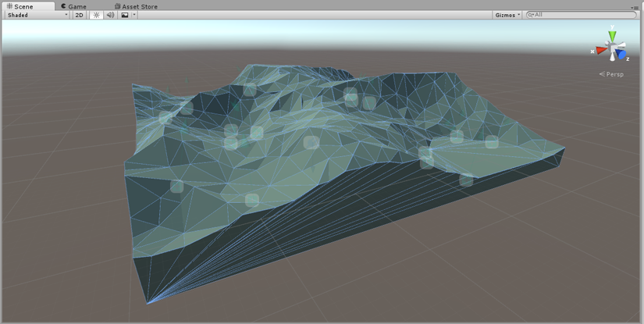Open the Gizmos dropdown menu
Image resolution: width=644 pixels, height=324 pixels.
[x=507, y=15]
